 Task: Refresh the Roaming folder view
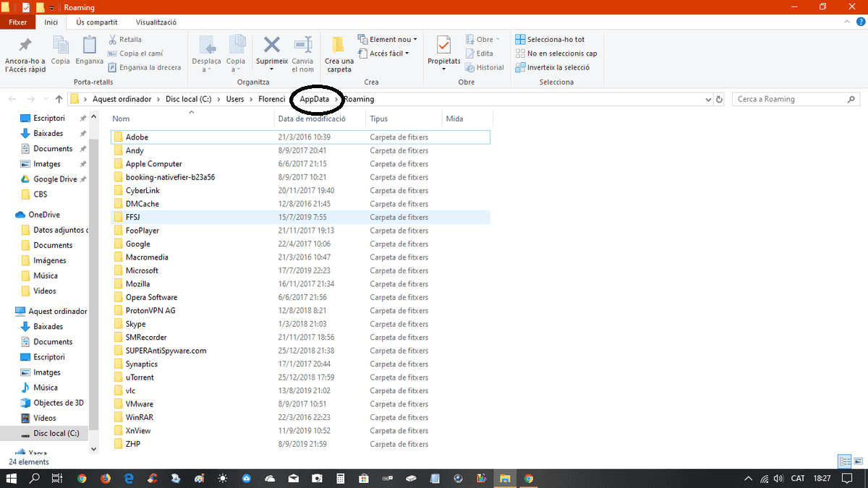point(718,99)
